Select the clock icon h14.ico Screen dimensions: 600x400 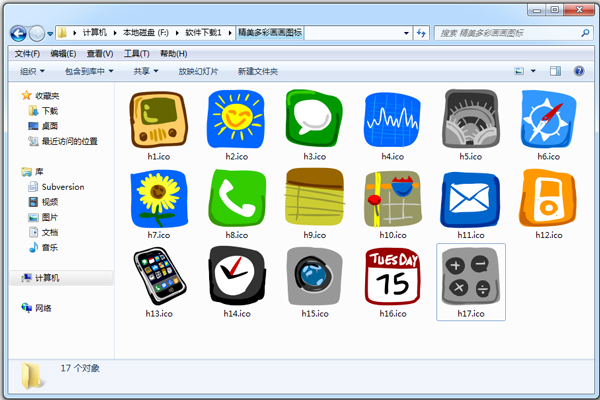click(236, 275)
